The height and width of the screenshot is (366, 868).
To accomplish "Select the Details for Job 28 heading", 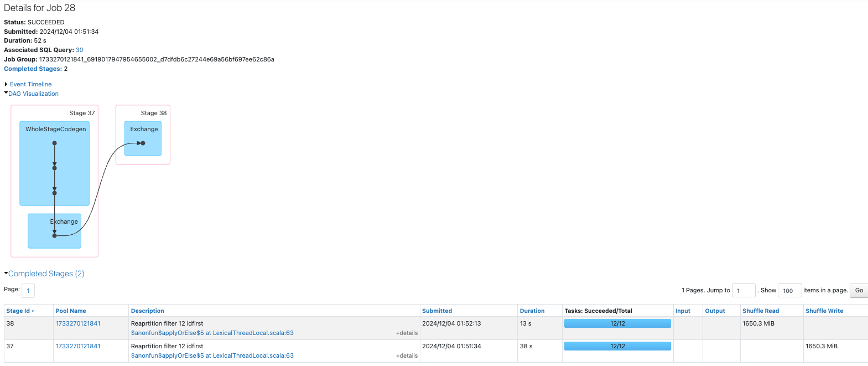I will (x=39, y=8).
